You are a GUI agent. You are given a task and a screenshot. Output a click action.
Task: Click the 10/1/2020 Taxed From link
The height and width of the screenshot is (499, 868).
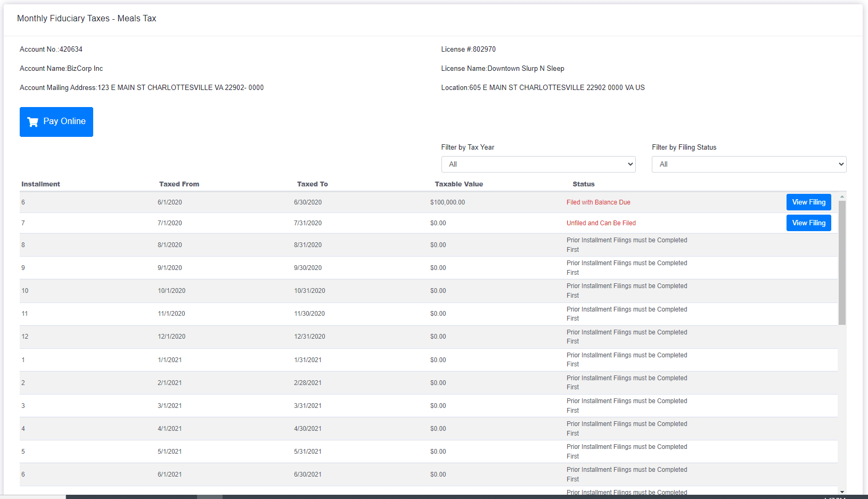coord(171,291)
